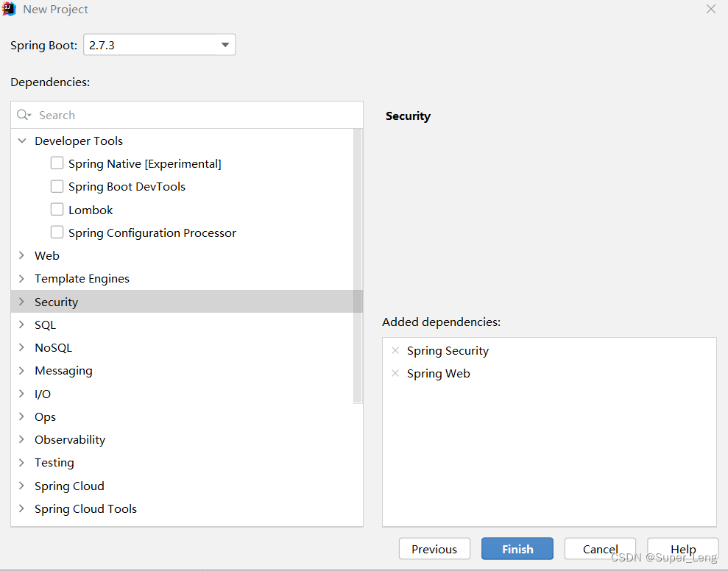Image resolution: width=728 pixels, height=571 pixels.
Task: Expand the Security category arrow
Action: tap(22, 302)
